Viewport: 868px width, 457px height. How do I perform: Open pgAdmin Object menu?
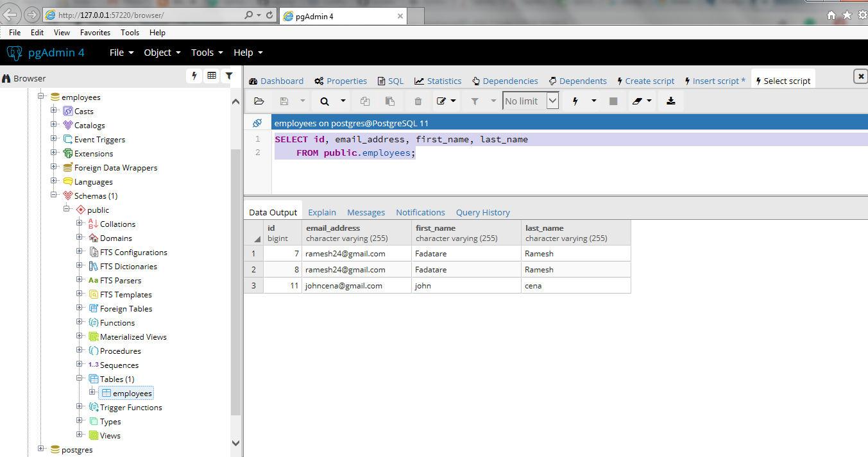click(x=162, y=53)
